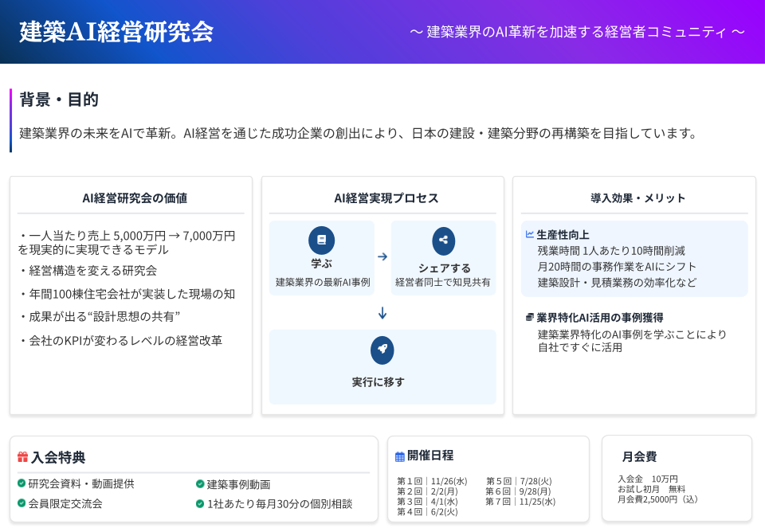765x532 pixels.
Task: Click the paragraph starting 建築業界の未来をAIで革新
Action: coord(359,133)
